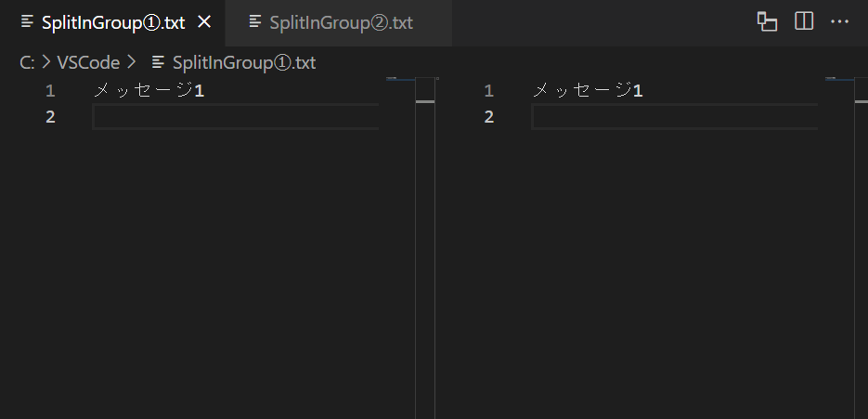Screen dimensions: 868x419
Task: Click file icon on SplitInGroup①.txt tab
Action: coord(27,22)
